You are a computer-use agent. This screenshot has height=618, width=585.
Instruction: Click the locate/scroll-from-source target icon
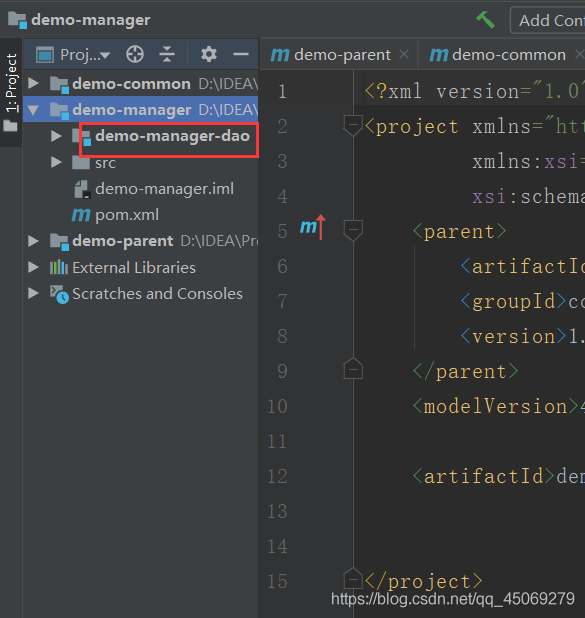(x=135, y=54)
